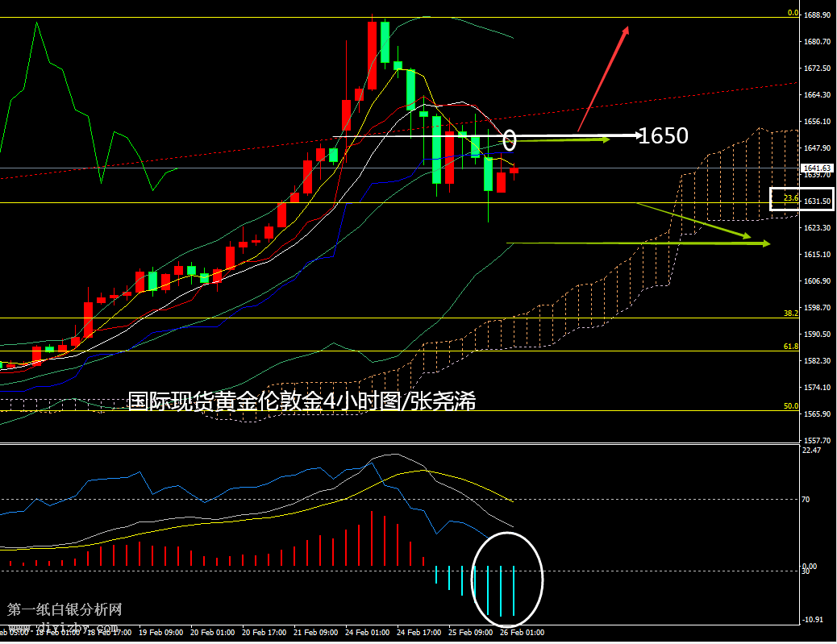The image size is (837, 644).
Task: Select the small white oval near 1650 line
Action: pos(509,139)
